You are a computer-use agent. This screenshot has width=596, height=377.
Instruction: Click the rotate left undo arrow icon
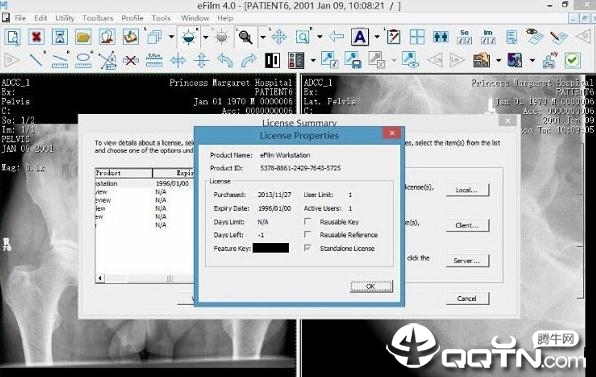click(225, 60)
